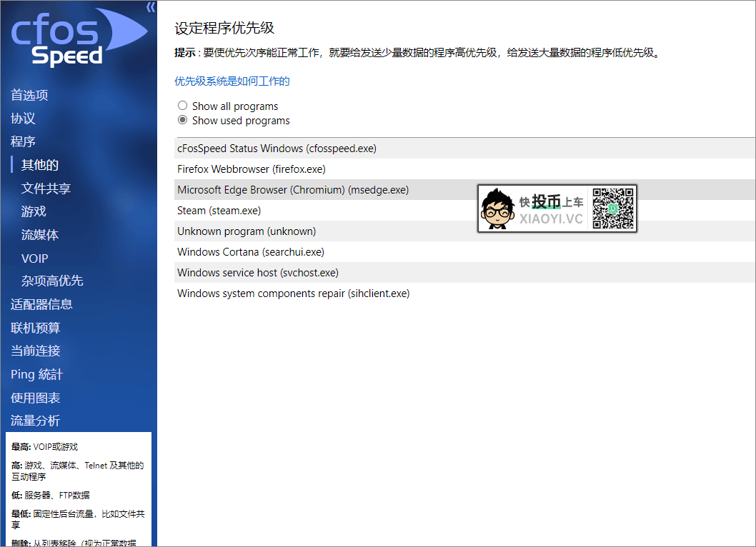The width and height of the screenshot is (756, 547).
Task: Click the 设定程序优先级 page heading
Action: pos(224,28)
